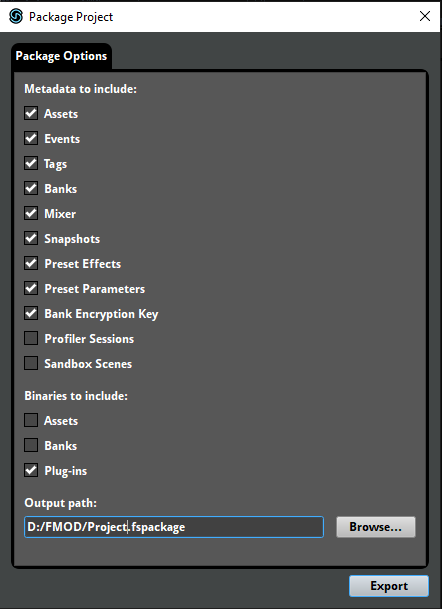
Task: Enable Assets under Binaries to include
Action: coord(31,420)
